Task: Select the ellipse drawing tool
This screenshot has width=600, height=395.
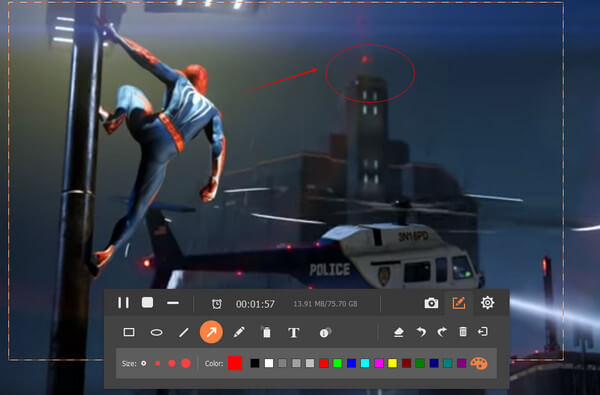Action: click(157, 332)
